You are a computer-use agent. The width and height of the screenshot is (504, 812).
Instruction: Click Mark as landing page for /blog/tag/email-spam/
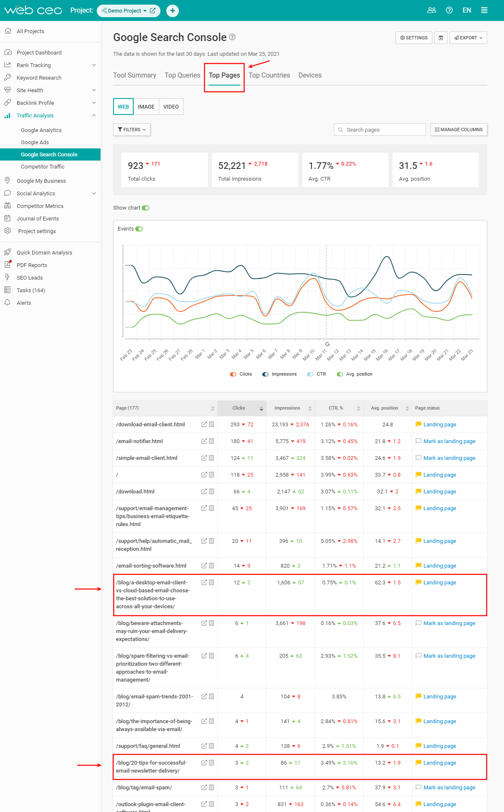pos(449,787)
